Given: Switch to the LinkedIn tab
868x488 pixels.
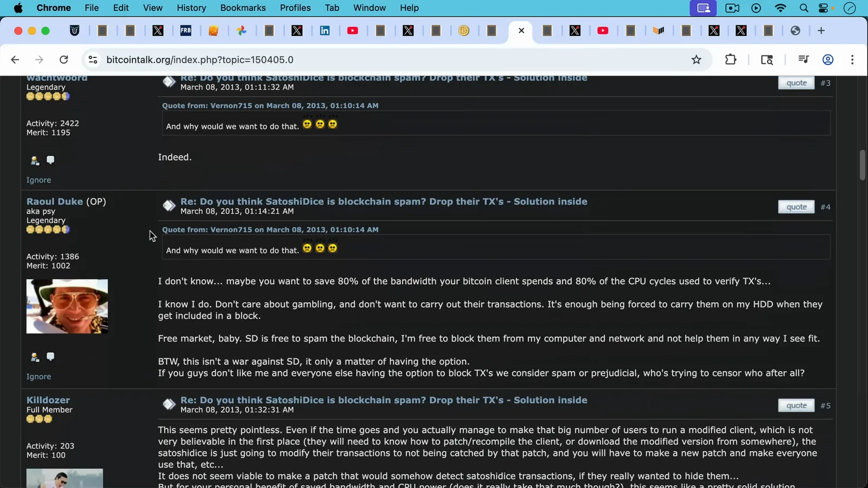Looking at the screenshot, I should point(325,31).
